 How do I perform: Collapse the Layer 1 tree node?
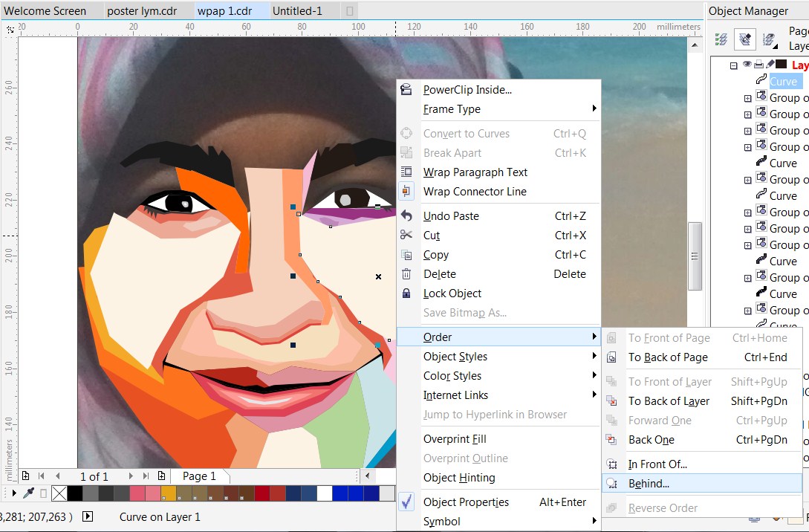click(x=734, y=64)
